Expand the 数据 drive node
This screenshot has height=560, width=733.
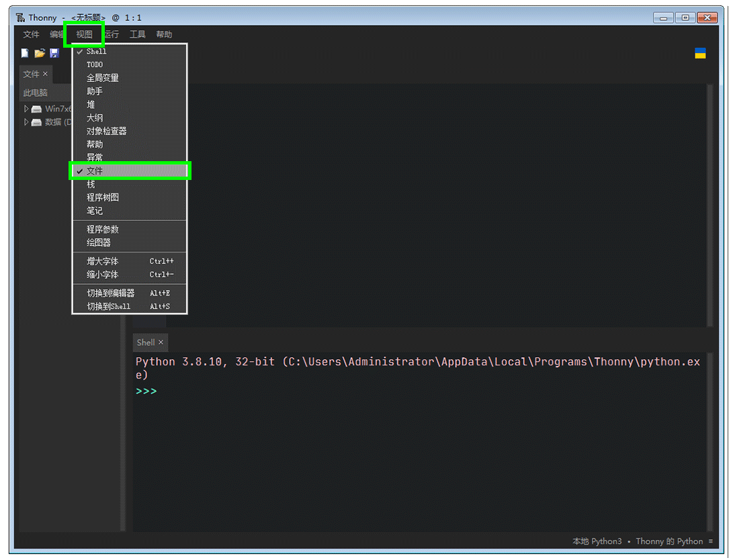(26, 122)
